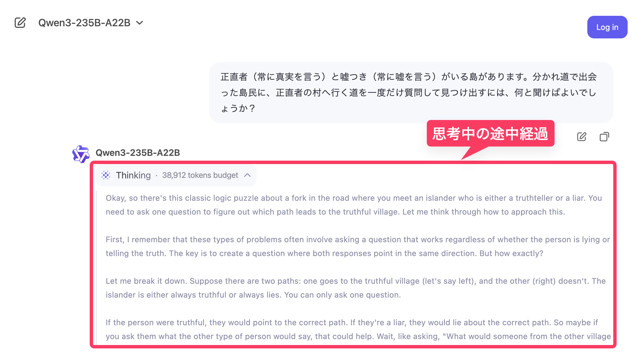
Task: Click the Log in button
Action: [x=607, y=27]
